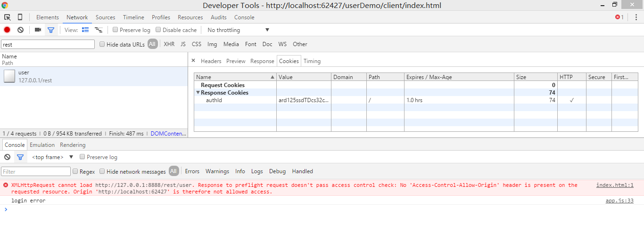This screenshot has width=644, height=233.
Task: Toggle device mode phone icon
Action: tap(20, 17)
